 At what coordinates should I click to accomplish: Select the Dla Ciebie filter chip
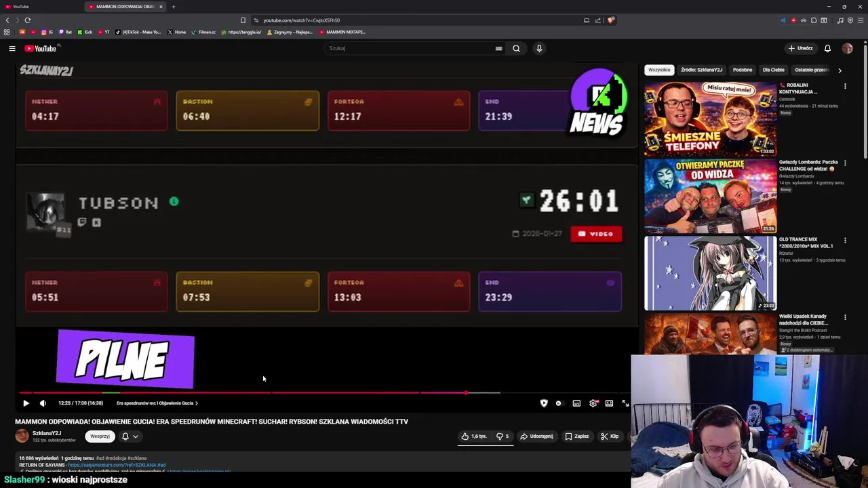pyautogui.click(x=773, y=70)
